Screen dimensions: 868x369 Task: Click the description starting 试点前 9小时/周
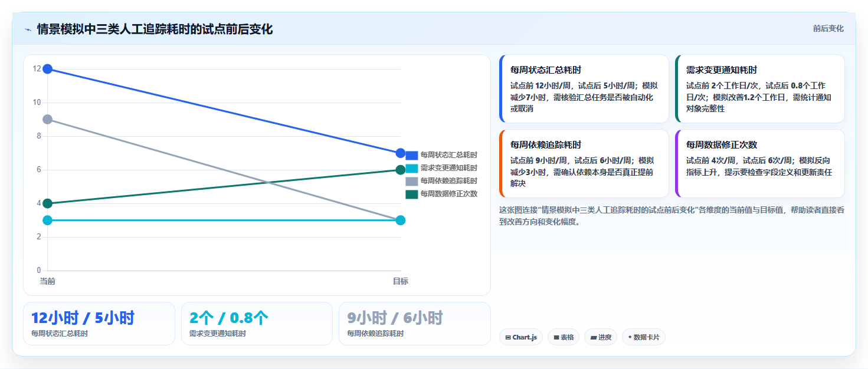click(584, 172)
